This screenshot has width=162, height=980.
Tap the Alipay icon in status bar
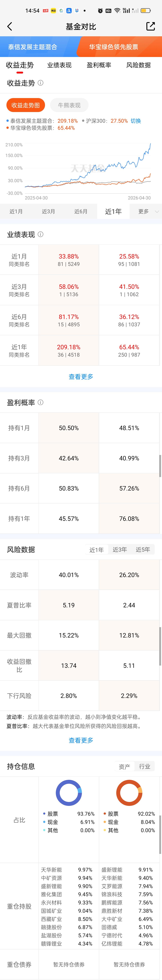[69, 11]
